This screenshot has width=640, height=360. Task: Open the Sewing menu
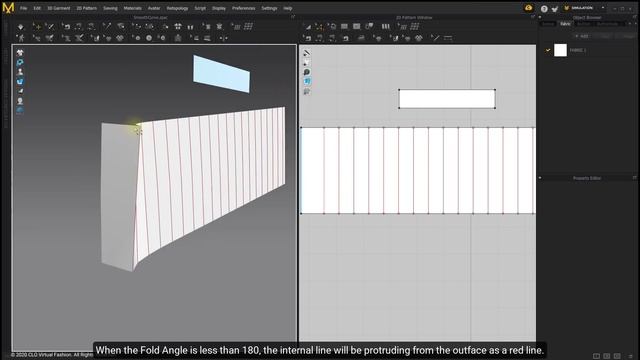point(110,8)
